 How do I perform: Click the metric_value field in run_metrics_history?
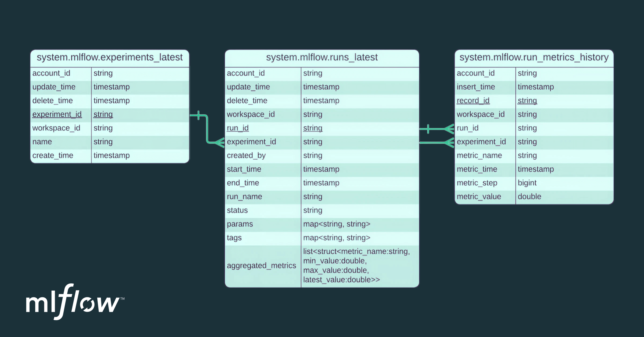(x=479, y=197)
